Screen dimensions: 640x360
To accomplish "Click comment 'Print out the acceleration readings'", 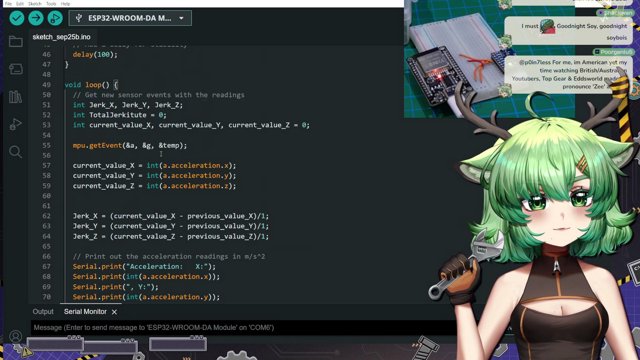I will [x=169, y=256].
